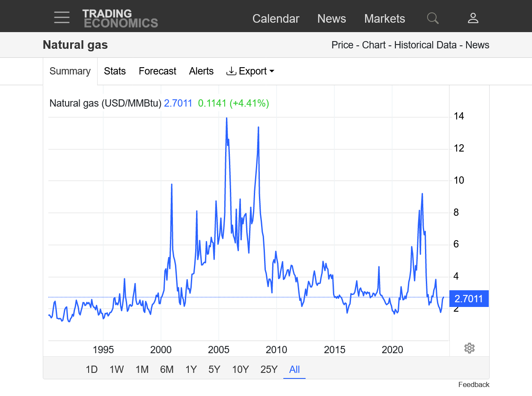This screenshot has width=532, height=396.
Task: Switch to the Stats tab
Action: tap(115, 71)
